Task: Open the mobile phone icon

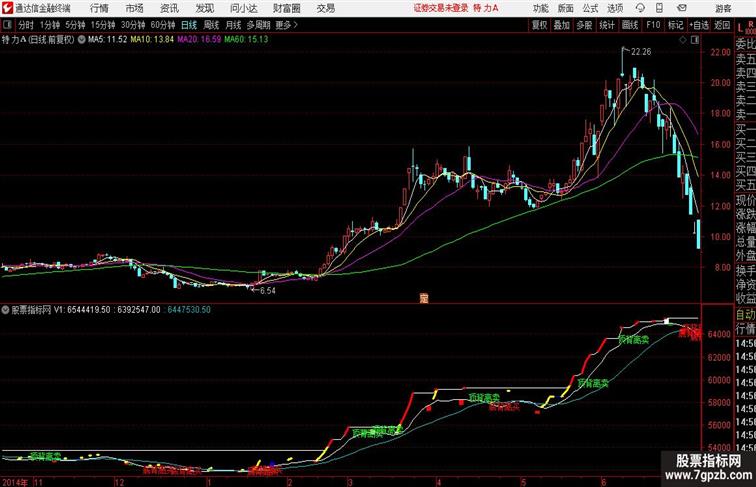Action: pyautogui.click(x=660, y=8)
